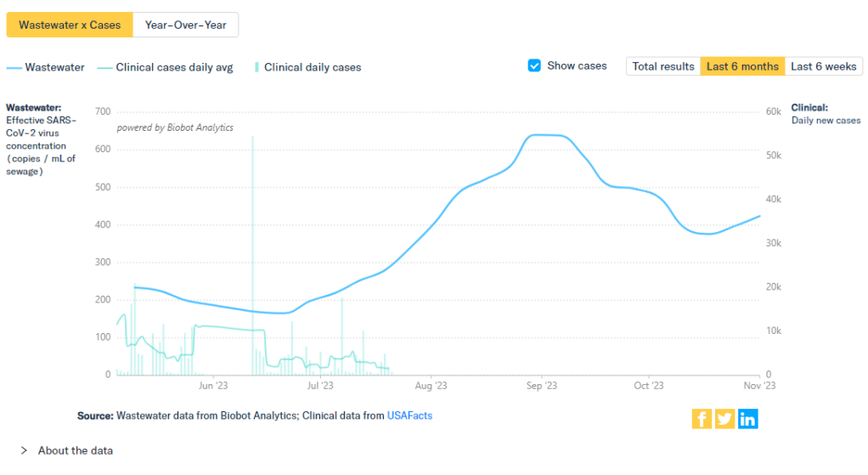Toggle the Wastewater legend label
This screenshot has height=475, width=868.
[54, 67]
